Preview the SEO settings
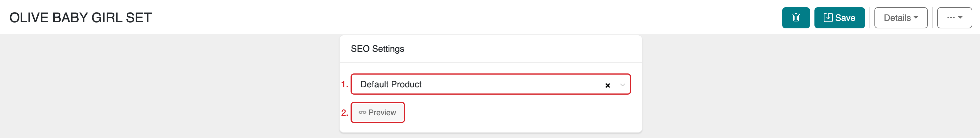The height and width of the screenshot is (138, 980). tap(377, 112)
